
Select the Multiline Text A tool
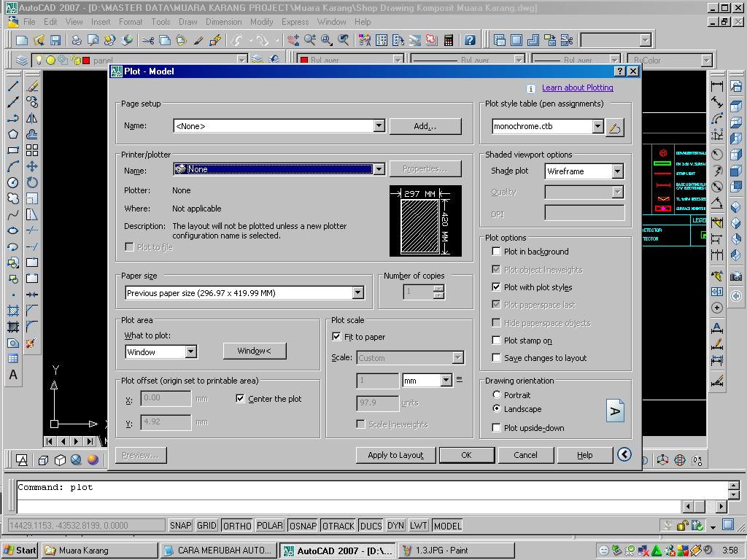[13, 375]
